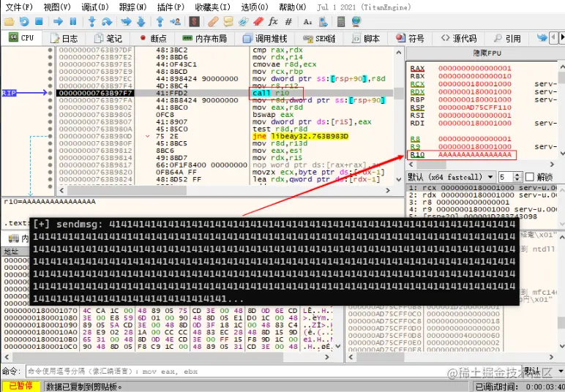Click the dump panel scroll-down arrow
Image resolution: width=565 pixels, height=392 pixels.
point(338,346)
